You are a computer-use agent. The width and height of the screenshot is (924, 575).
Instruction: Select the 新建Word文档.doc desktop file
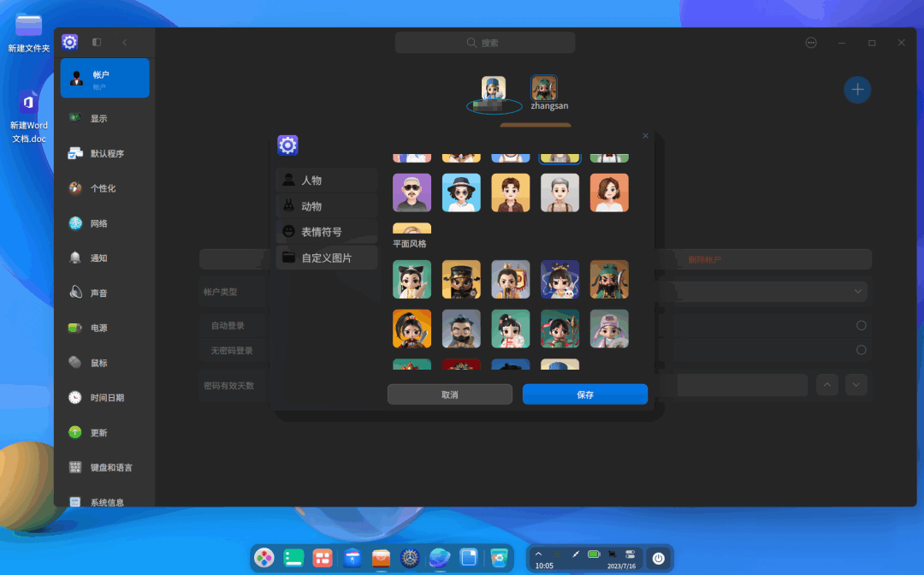(x=28, y=116)
